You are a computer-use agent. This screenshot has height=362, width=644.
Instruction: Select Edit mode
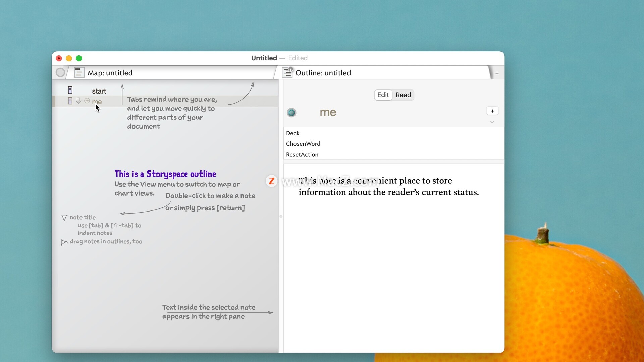[x=383, y=95]
